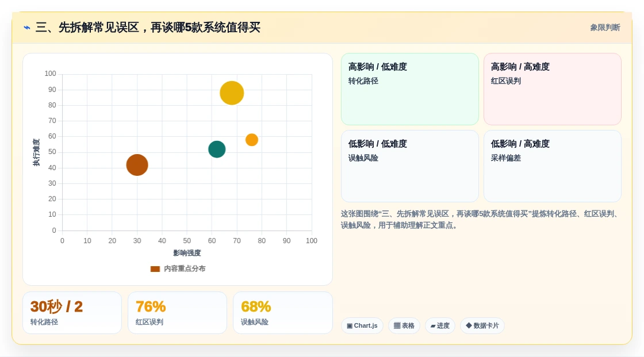Open the 高影响 / 高难度 quadrant card

pyautogui.click(x=553, y=89)
